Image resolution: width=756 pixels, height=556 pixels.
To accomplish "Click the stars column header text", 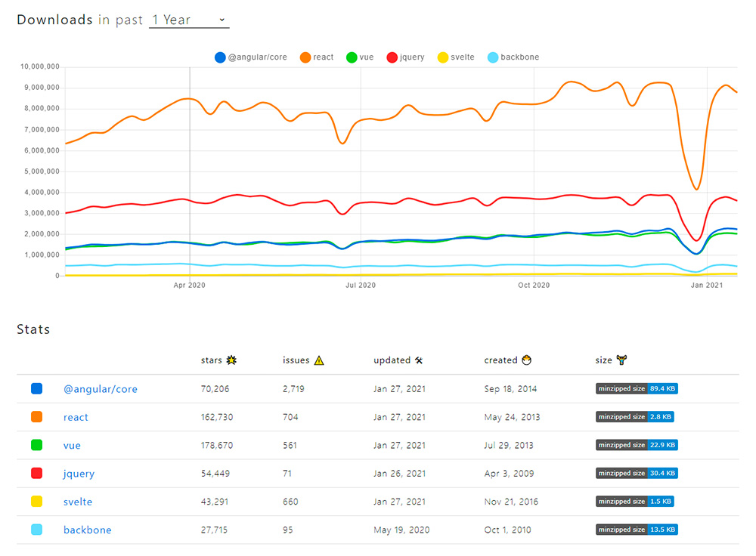I will click(211, 360).
